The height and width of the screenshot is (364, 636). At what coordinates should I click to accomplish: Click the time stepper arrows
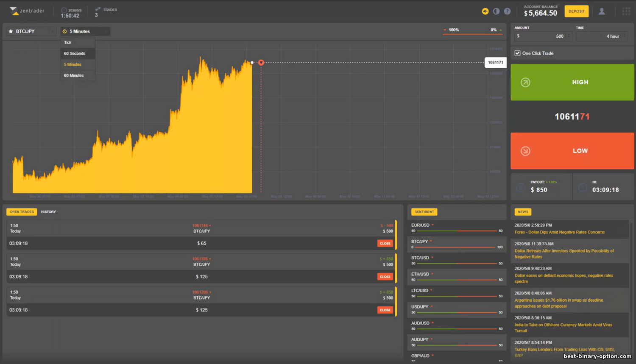(624, 36)
